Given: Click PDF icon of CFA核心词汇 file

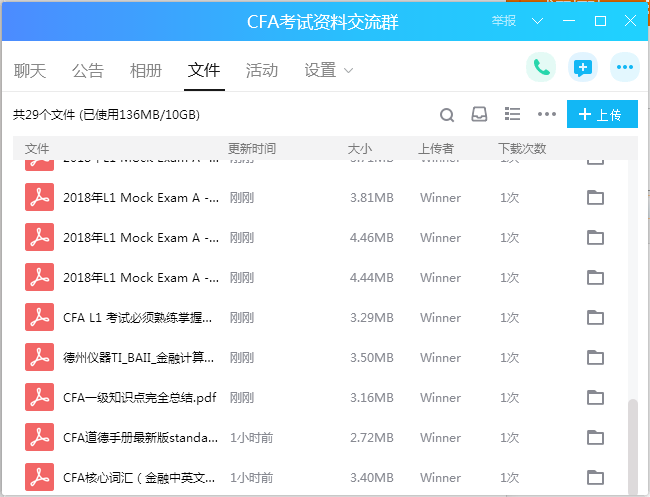Looking at the screenshot, I should click(x=39, y=477).
